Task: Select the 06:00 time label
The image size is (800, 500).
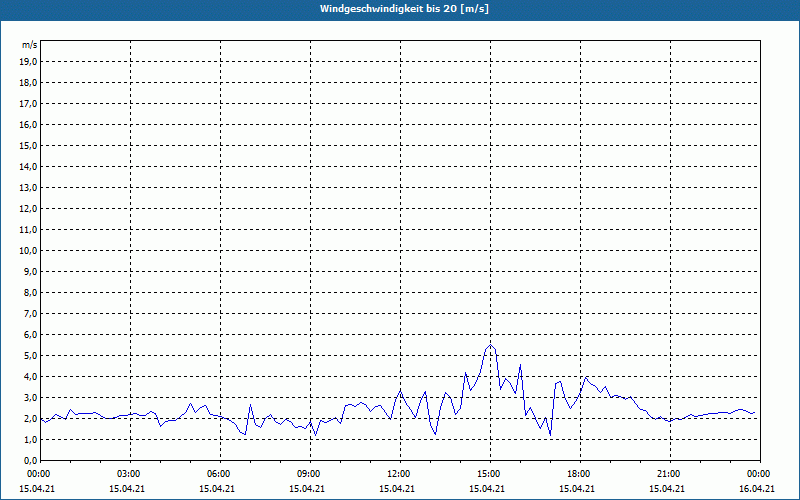Action: pyautogui.click(x=220, y=474)
